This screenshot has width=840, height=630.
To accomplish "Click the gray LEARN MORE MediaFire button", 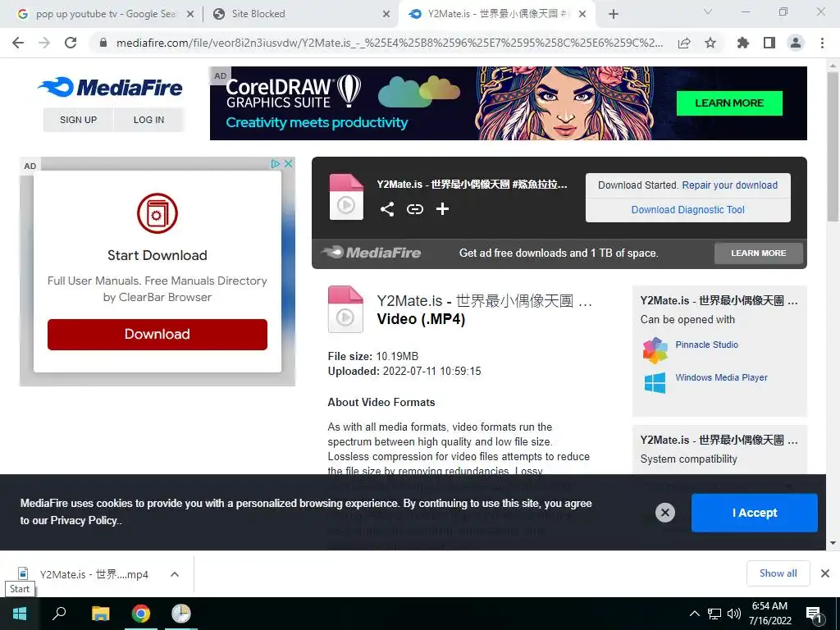I will [x=759, y=253].
